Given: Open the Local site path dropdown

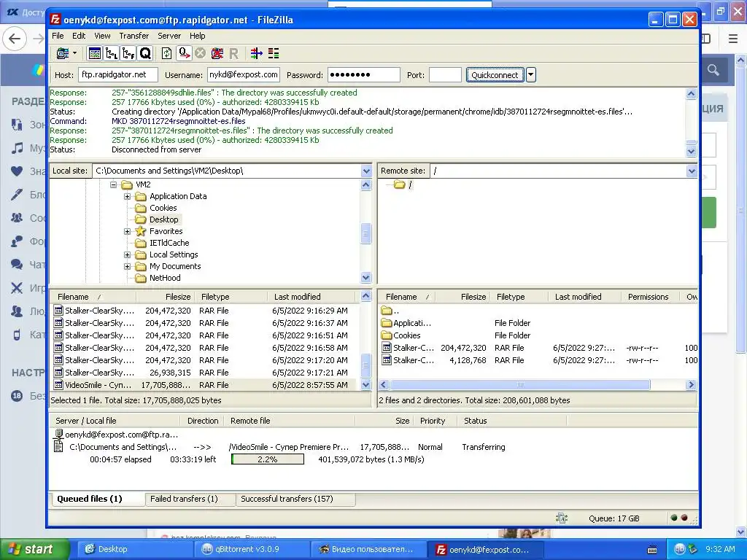Looking at the screenshot, I should 366,171.
